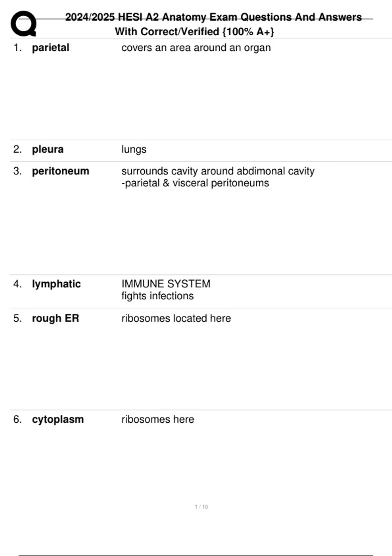Click the 'ribosomes here' definition

click(158, 419)
